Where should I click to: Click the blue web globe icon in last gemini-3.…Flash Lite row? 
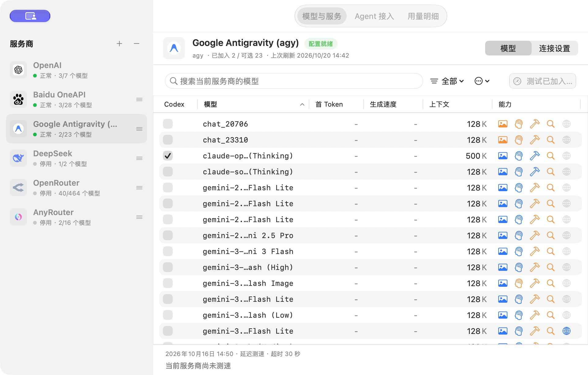click(x=567, y=331)
